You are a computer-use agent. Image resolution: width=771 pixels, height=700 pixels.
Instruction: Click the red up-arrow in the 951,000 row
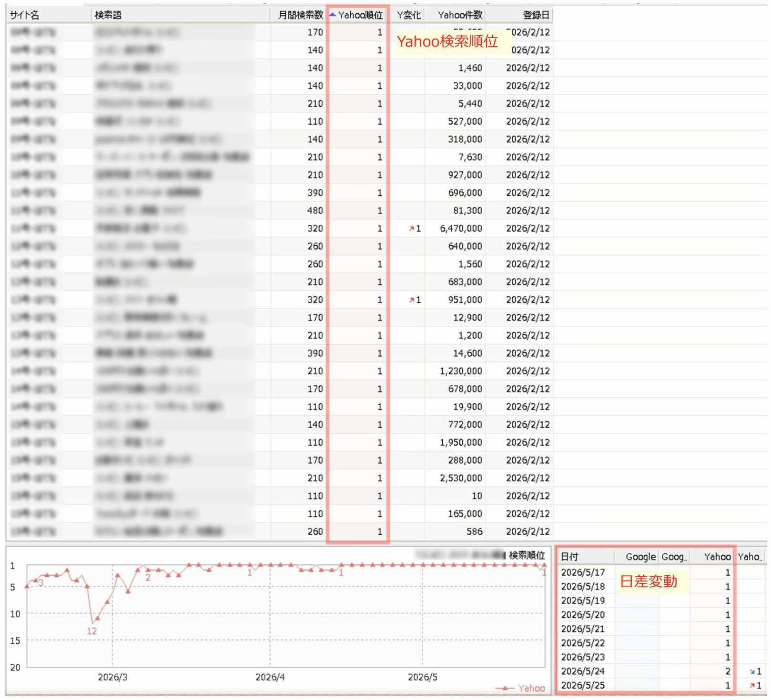412,300
